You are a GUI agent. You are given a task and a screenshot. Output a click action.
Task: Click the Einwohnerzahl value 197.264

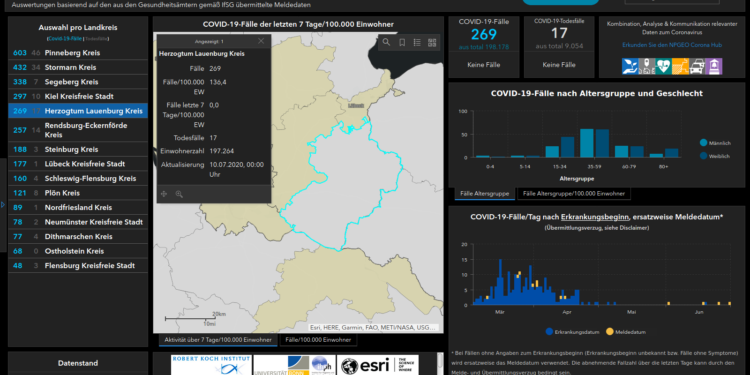(222, 151)
